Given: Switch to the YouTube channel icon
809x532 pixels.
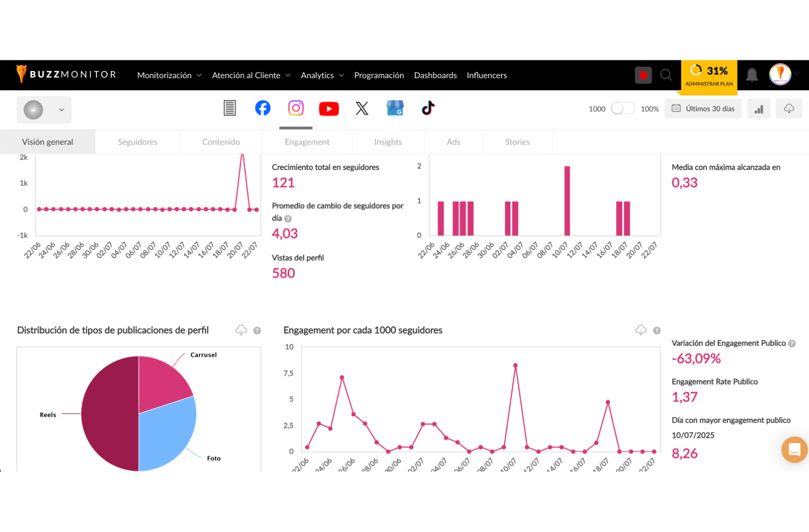Looking at the screenshot, I should (329, 109).
